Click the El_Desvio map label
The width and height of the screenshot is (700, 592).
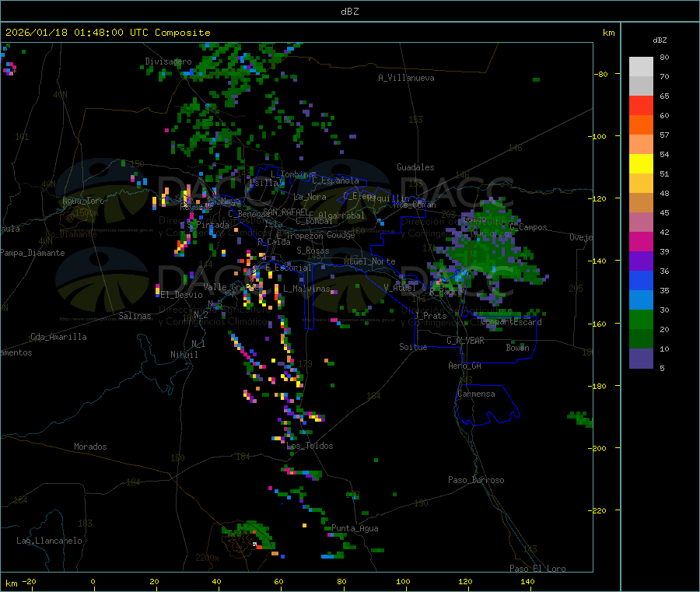182,295
